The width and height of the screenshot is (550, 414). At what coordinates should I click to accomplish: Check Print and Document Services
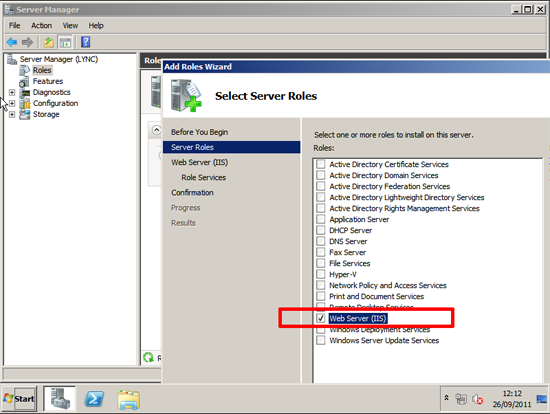click(x=321, y=296)
